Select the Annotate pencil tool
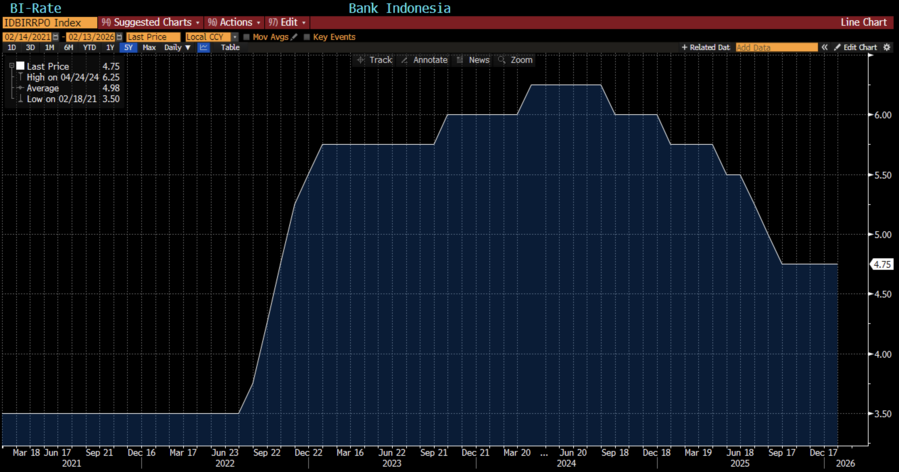 [424, 60]
